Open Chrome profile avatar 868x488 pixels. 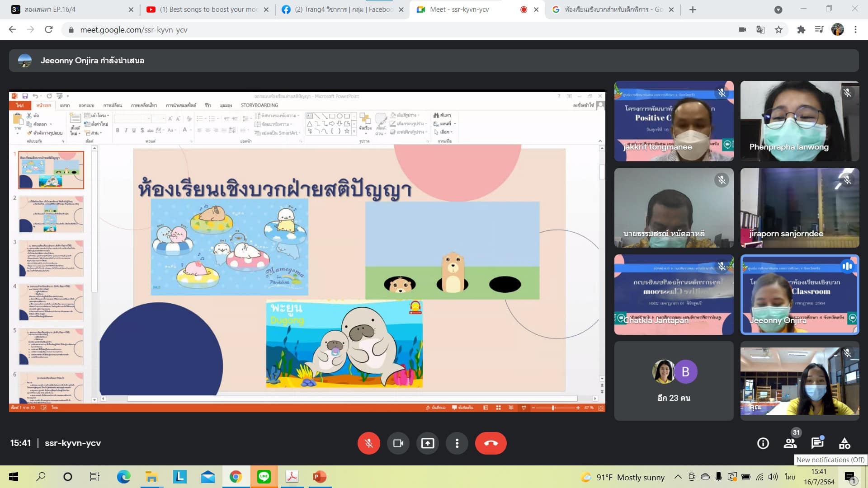tap(838, 30)
